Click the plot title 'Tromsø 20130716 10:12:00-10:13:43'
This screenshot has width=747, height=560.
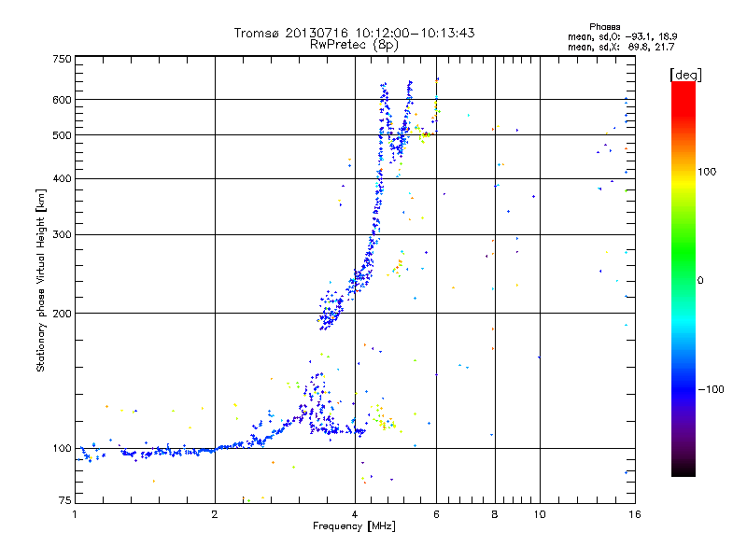pos(354,33)
